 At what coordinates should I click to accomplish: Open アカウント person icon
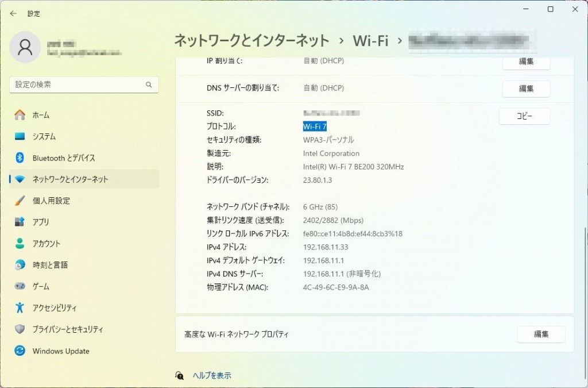click(20, 244)
